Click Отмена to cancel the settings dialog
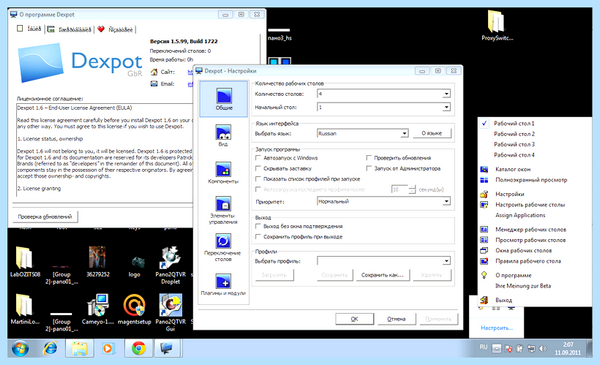Screen dimensions: 600x365 [x=396, y=319]
